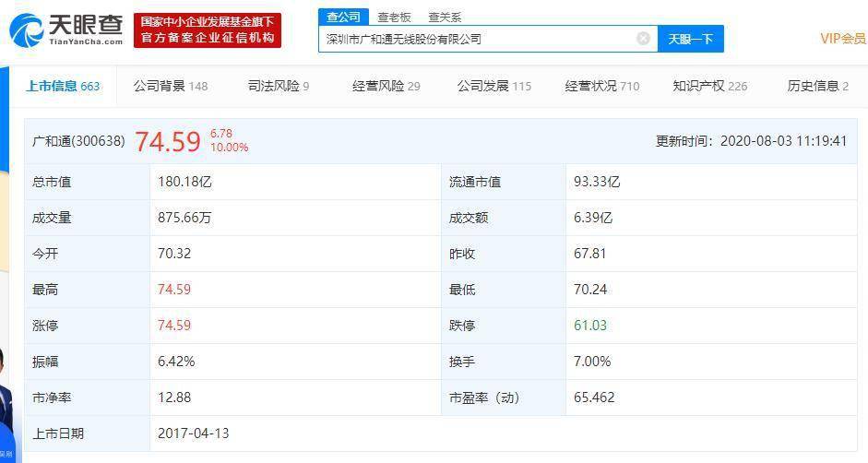Click the 涨停 label
This screenshot has width=868, height=463.
[45, 326]
